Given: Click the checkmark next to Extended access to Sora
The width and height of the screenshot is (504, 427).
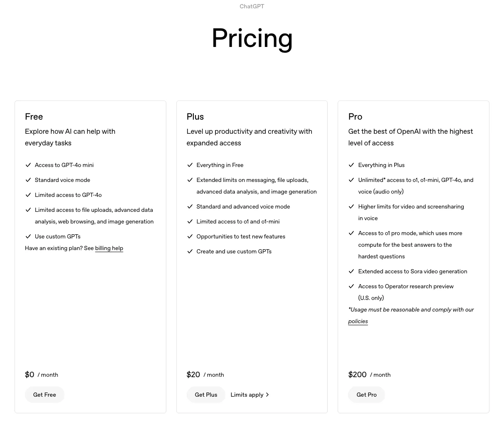Looking at the screenshot, I should (x=351, y=271).
